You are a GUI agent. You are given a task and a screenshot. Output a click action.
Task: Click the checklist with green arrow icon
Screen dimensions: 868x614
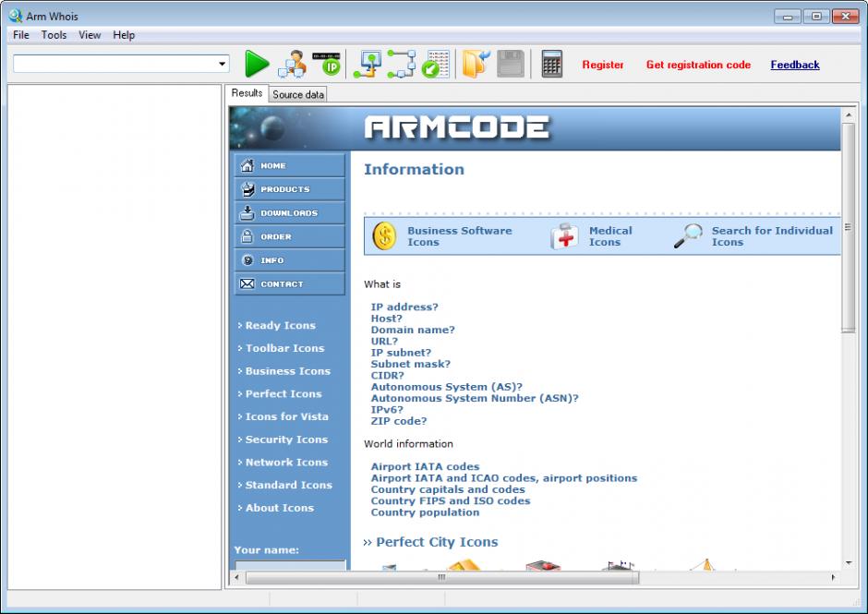point(435,64)
